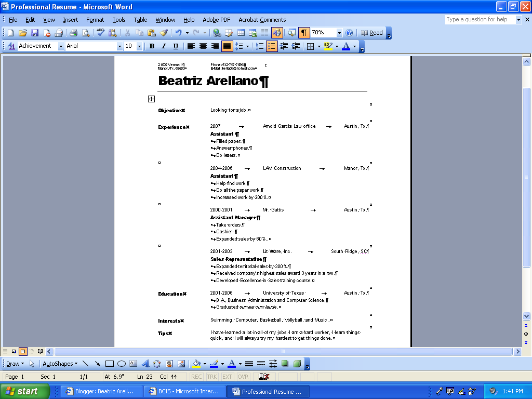The width and height of the screenshot is (532, 399).
Task: Expand the Highlight color dropdown arrow
Action: point(337,46)
